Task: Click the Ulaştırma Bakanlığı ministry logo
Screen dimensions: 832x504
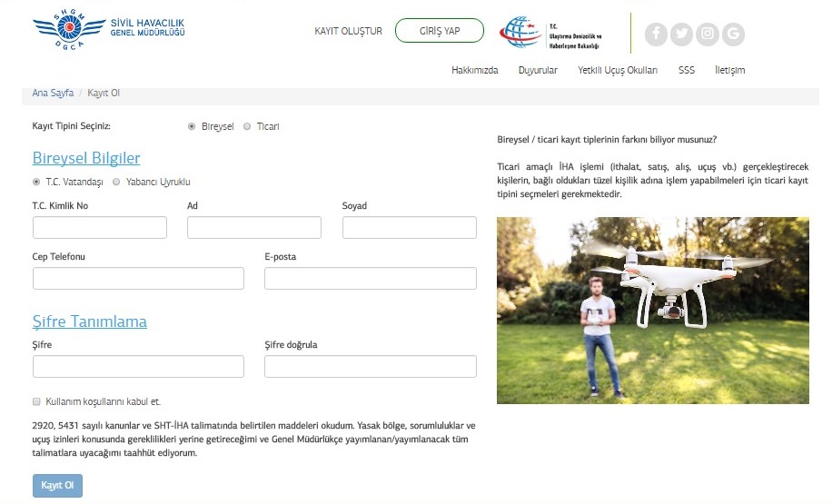Action: click(x=552, y=35)
